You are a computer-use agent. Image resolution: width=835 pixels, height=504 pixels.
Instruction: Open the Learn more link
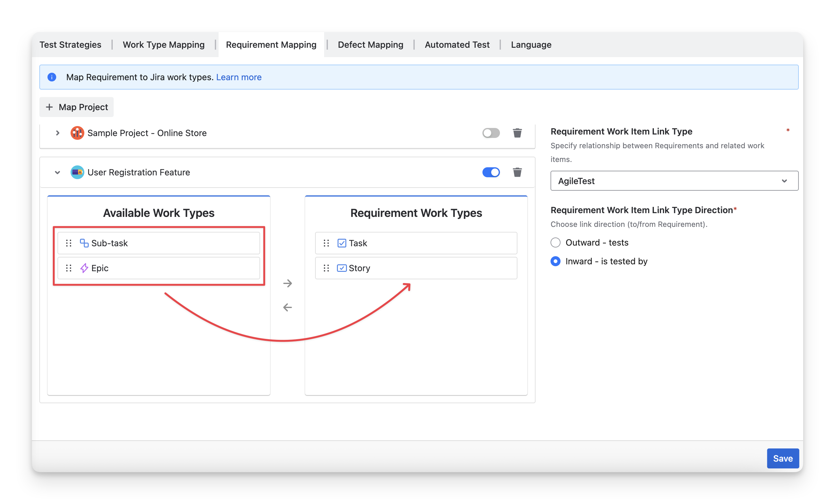[x=239, y=77]
